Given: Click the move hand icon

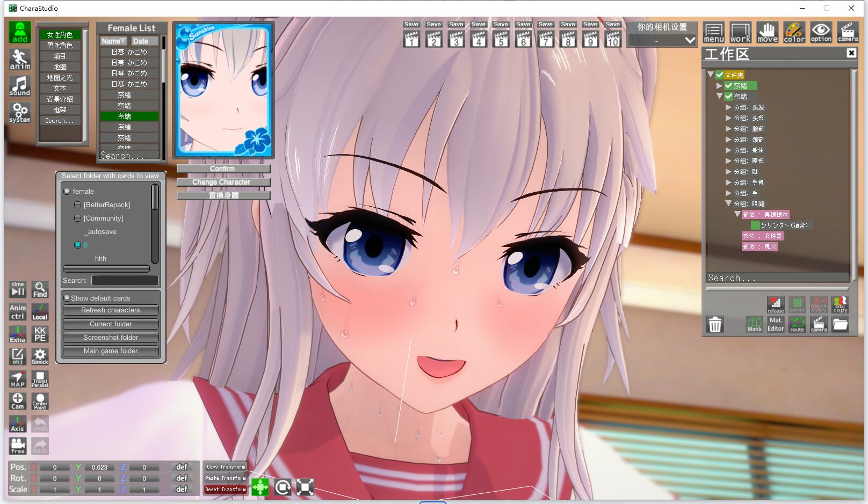Looking at the screenshot, I should click(767, 33).
